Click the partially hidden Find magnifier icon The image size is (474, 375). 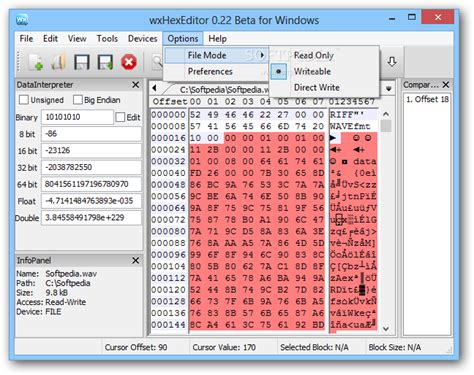click(x=157, y=62)
